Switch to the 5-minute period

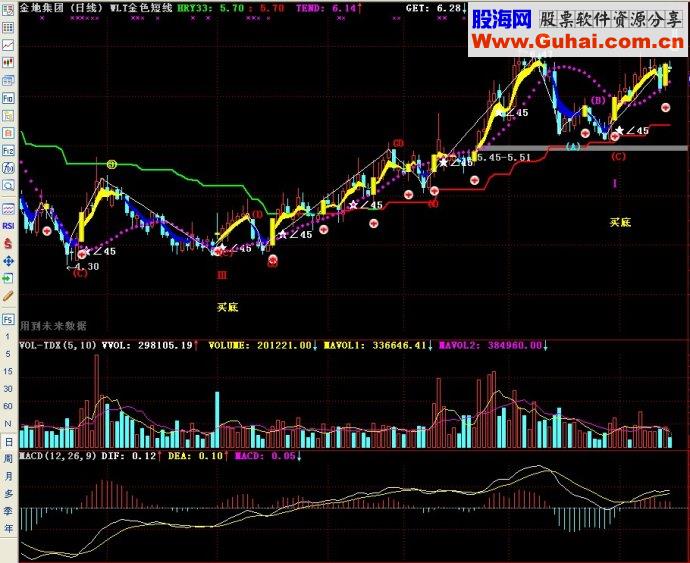(7, 354)
